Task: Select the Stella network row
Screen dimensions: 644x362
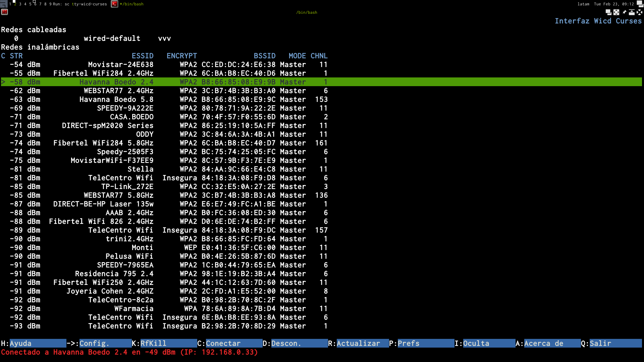Action: (x=321, y=169)
